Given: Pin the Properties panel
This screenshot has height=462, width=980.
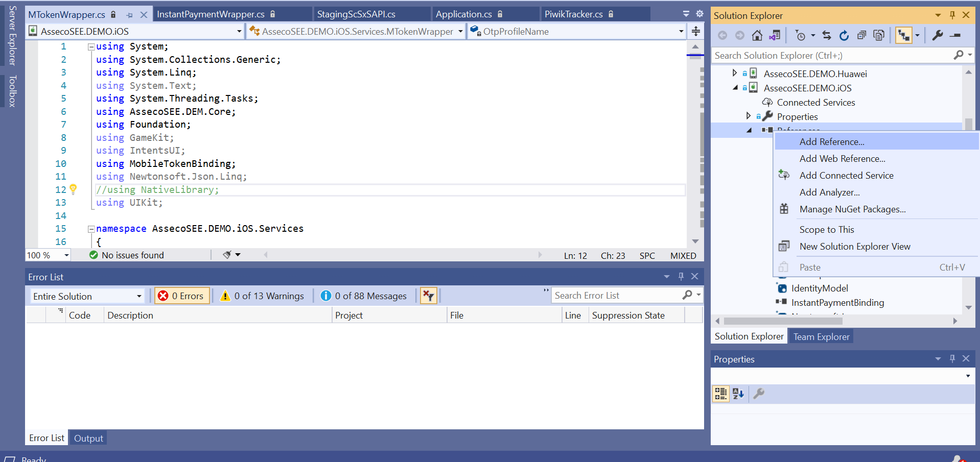Looking at the screenshot, I should coord(952,359).
